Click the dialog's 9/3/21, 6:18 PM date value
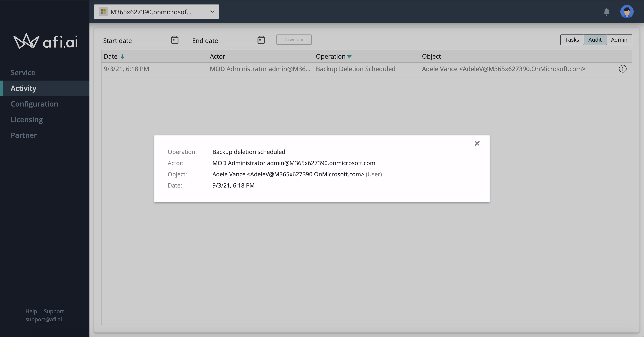Screen dimensions: 644x337 coord(233,185)
